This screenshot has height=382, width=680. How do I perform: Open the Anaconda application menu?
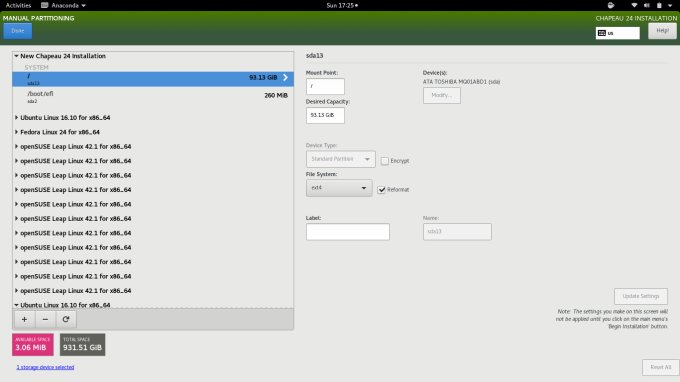coord(63,5)
